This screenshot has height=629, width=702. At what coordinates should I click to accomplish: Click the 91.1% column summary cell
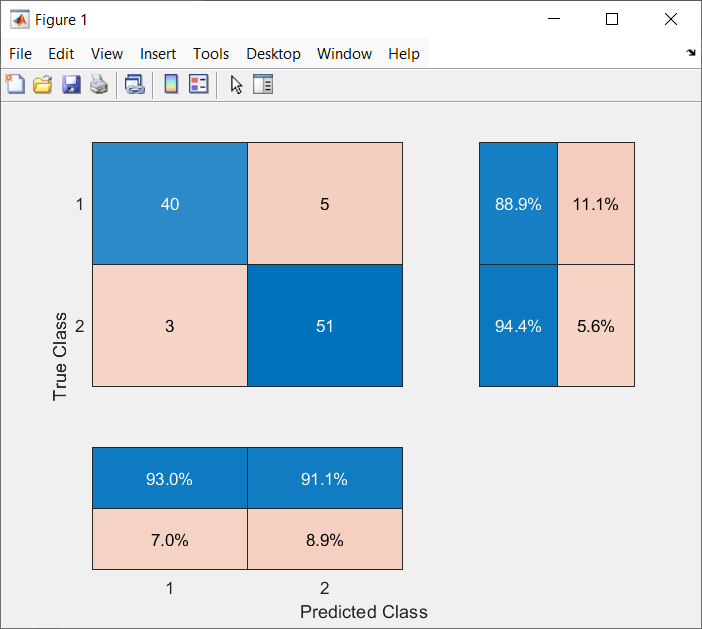point(325,478)
